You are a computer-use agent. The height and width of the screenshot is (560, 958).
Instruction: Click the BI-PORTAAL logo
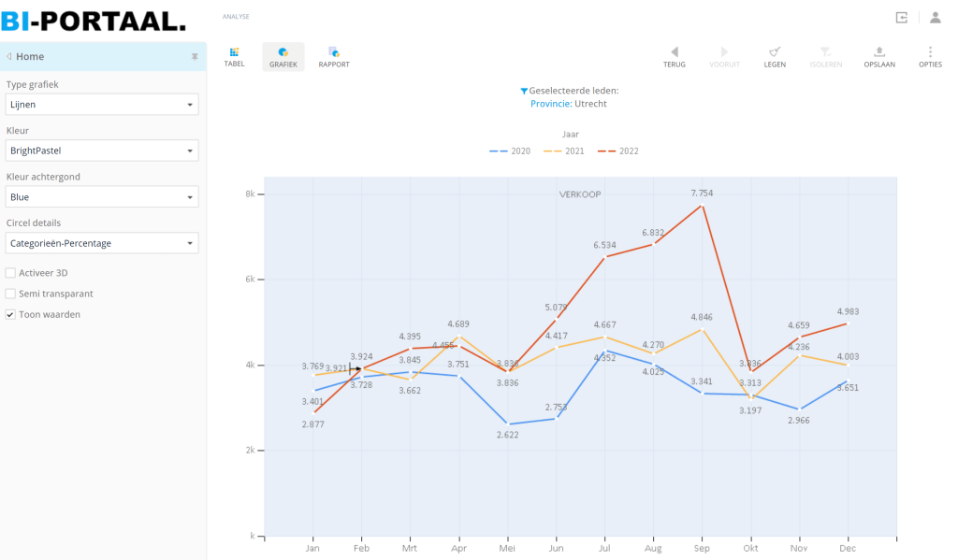(94, 19)
